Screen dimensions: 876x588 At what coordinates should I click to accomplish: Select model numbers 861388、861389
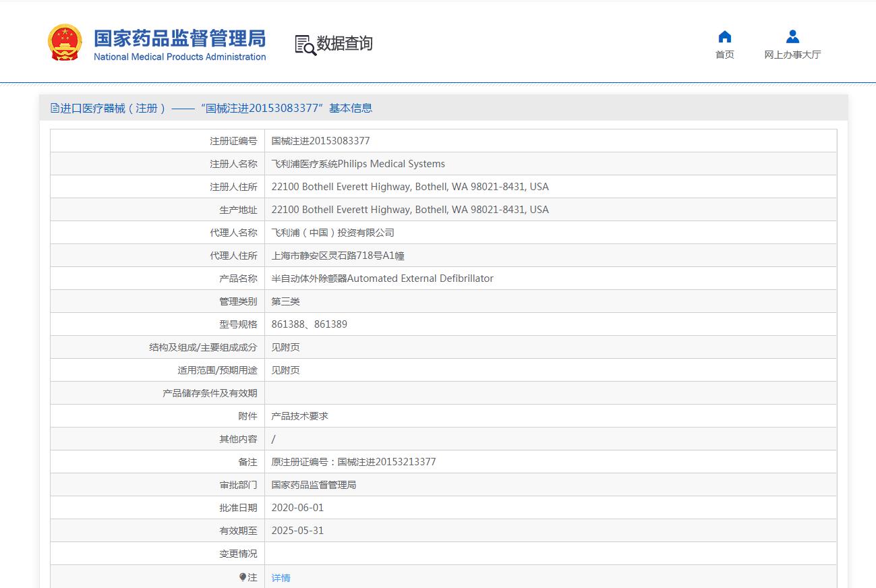coord(310,324)
